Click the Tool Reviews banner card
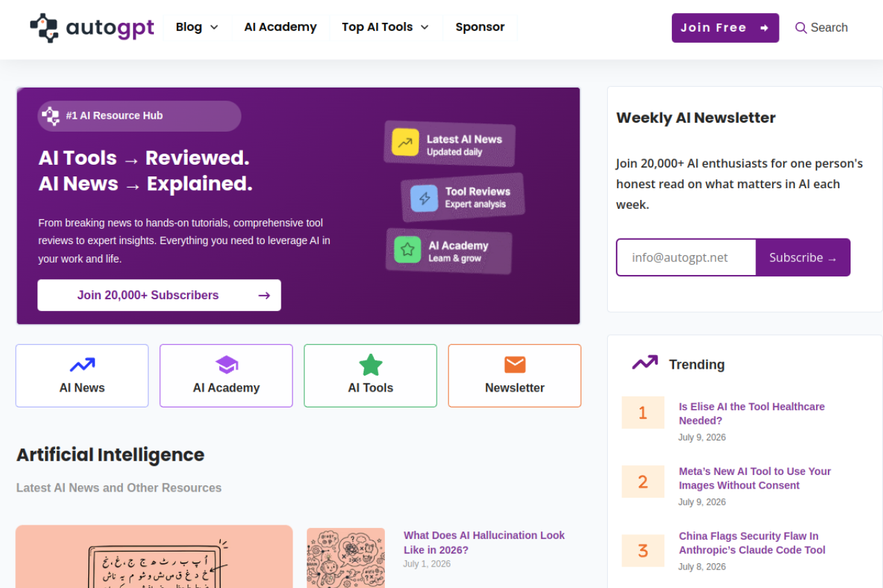Viewport: 883px width, 588px height. tap(463, 197)
